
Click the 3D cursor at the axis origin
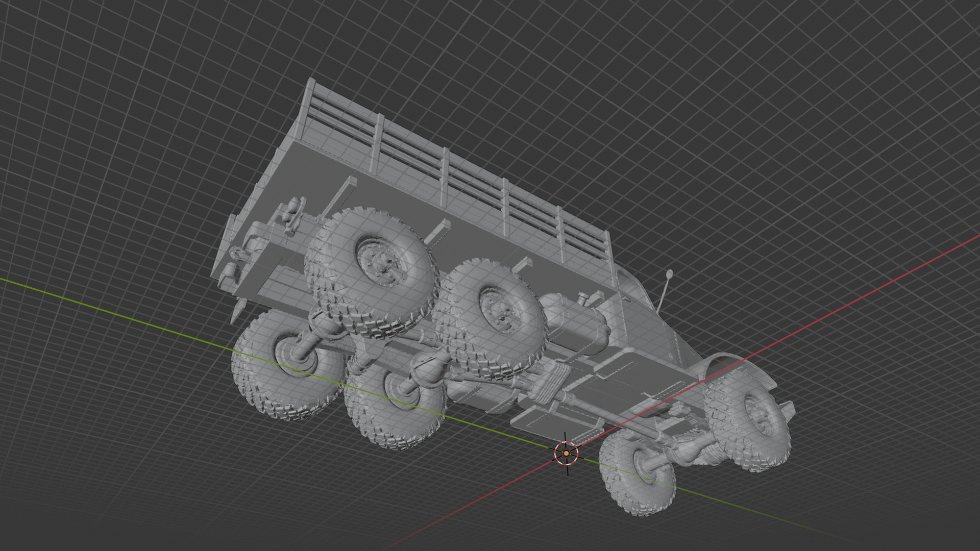coord(566,453)
